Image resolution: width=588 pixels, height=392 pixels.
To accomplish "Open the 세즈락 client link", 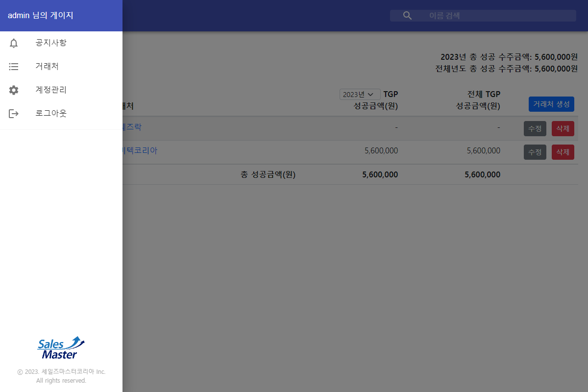I will [x=132, y=127].
